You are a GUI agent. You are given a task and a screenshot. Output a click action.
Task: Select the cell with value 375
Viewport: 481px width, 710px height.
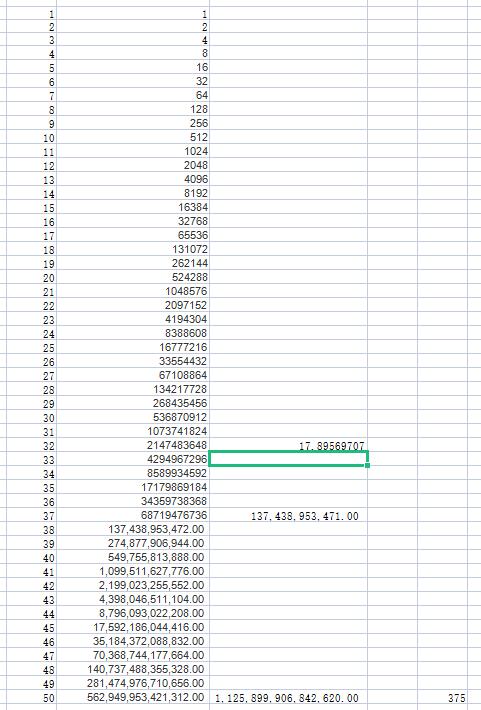pyautogui.click(x=443, y=697)
